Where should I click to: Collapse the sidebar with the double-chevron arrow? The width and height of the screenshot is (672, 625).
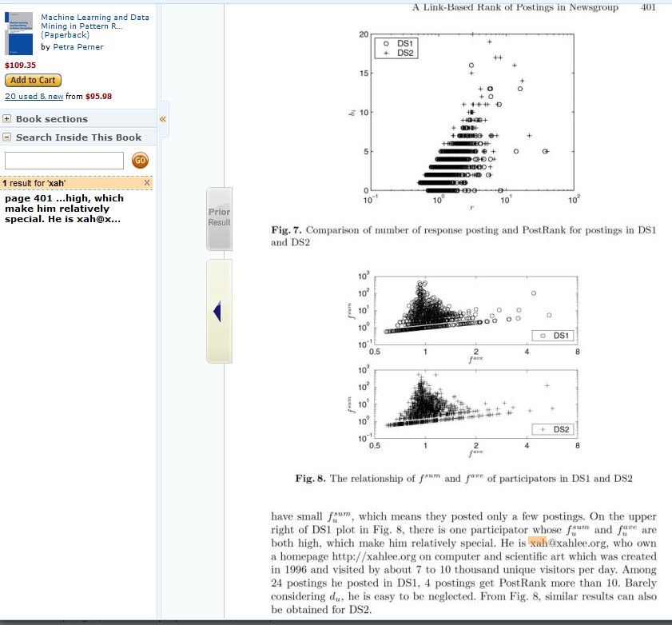[162, 119]
